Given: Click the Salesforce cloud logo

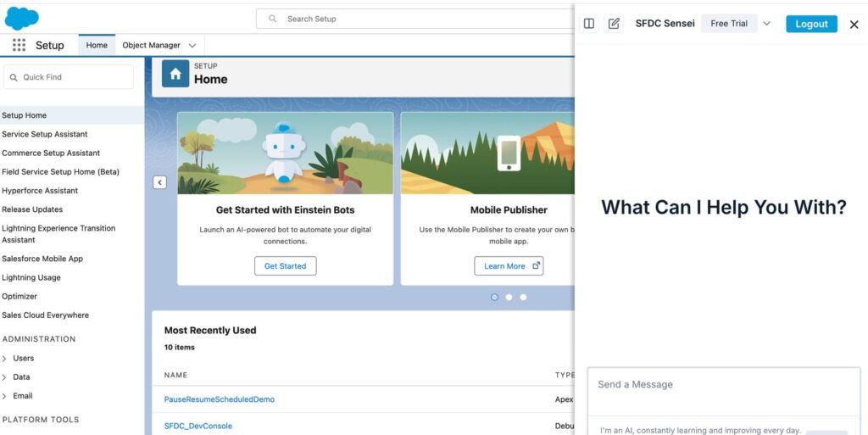Looking at the screenshot, I should point(21,19).
